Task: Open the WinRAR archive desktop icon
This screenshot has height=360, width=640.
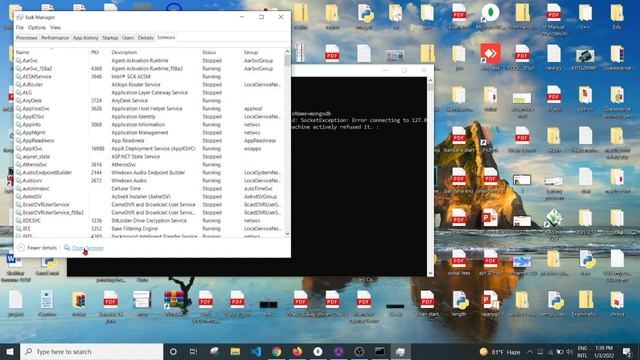Action: 174,303
